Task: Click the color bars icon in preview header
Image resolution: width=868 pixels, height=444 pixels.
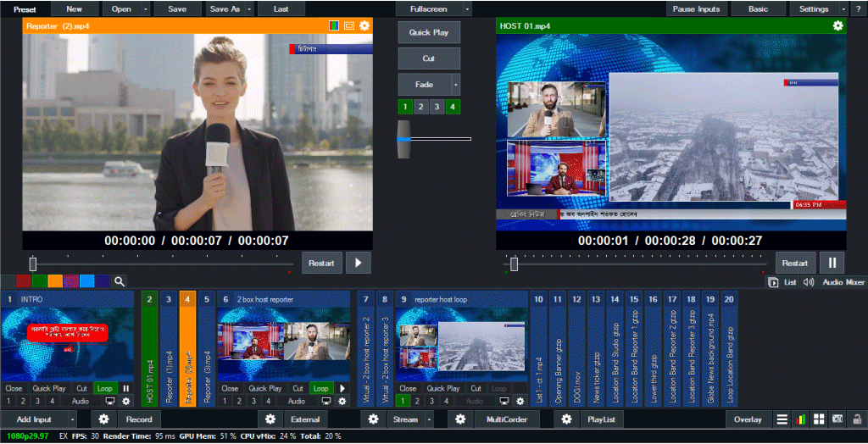Action: click(x=335, y=26)
